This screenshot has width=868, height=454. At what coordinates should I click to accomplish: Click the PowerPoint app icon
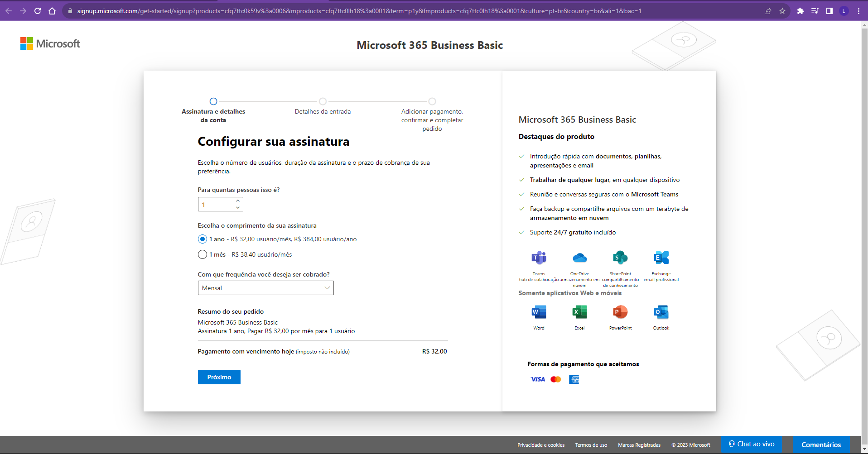click(620, 312)
